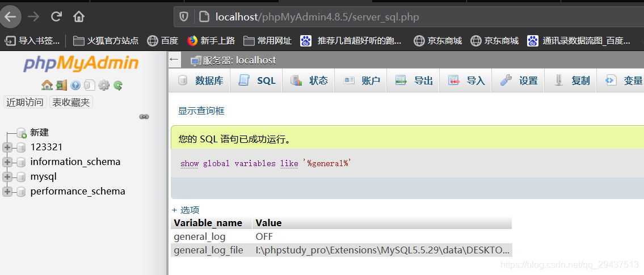Click the link-with-main-panel chain icon
The image size is (644, 275).
144,117
